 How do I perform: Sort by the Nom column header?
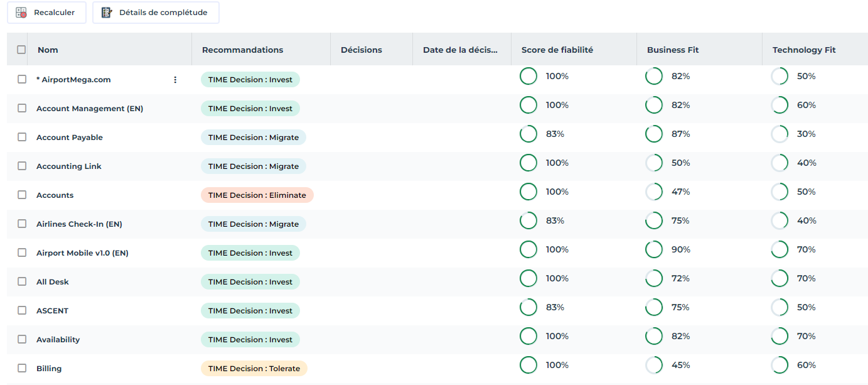coord(48,50)
